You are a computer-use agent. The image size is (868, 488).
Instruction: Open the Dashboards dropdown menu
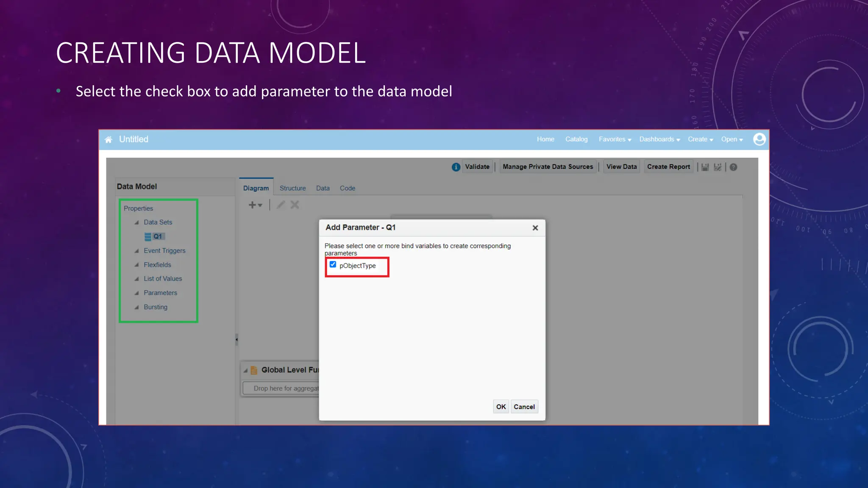(x=659, y=139)
